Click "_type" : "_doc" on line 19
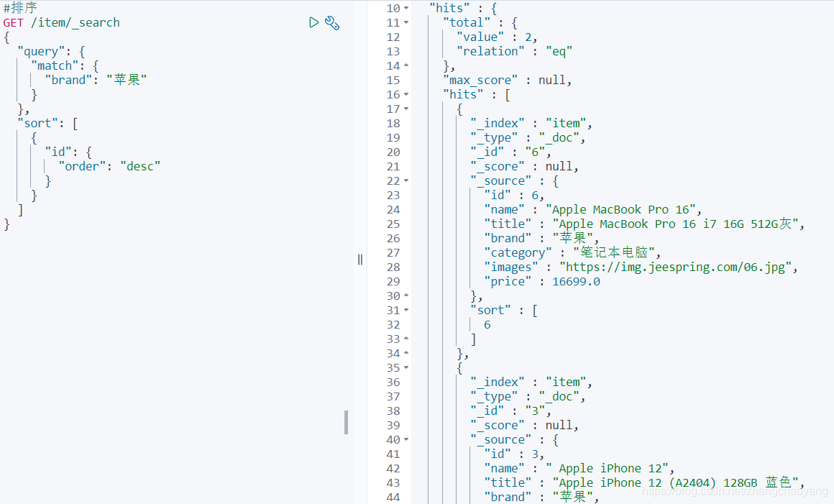Image resolution: width=834 pixels, height=504 pixels. 528,137
